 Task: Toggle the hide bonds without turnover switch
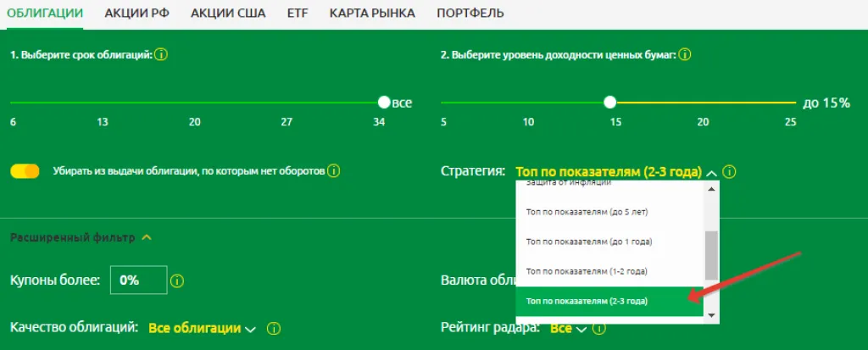pos(25,171)
